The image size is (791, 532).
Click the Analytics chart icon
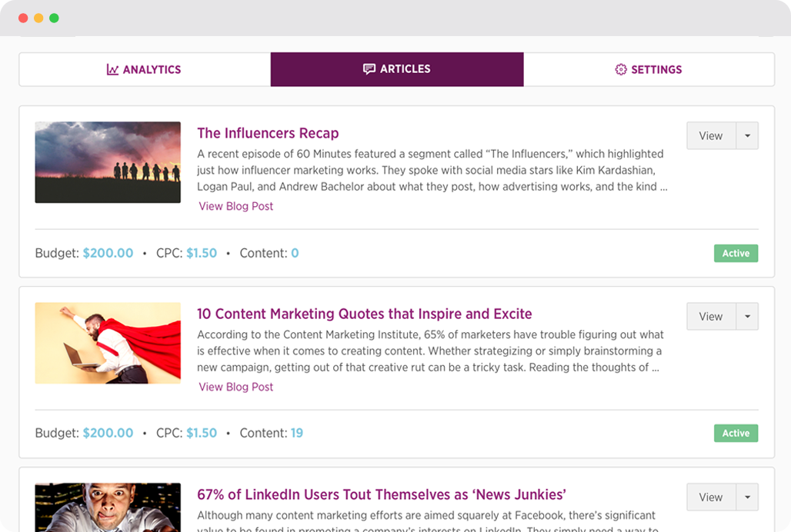(x=112, y=69)
